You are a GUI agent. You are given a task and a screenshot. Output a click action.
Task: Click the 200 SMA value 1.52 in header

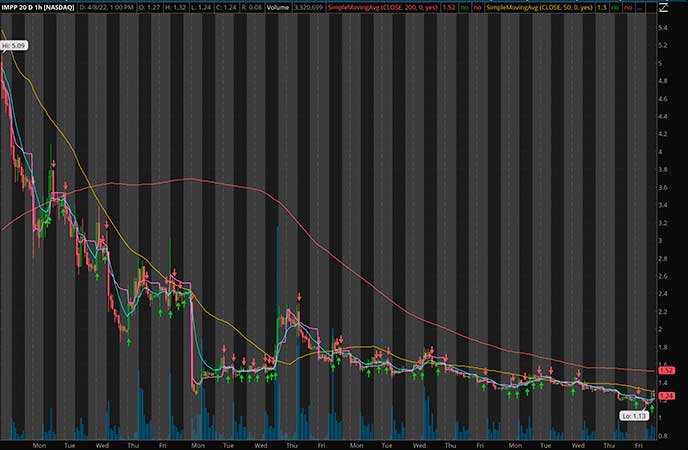click(448, 7)
